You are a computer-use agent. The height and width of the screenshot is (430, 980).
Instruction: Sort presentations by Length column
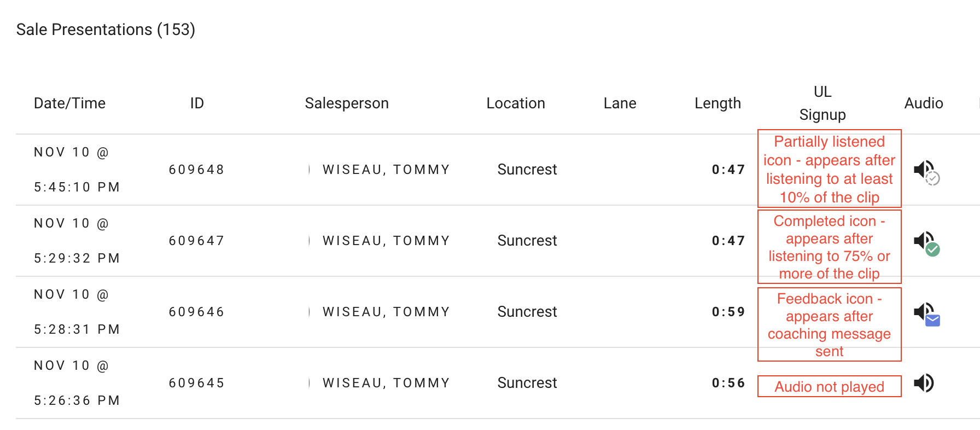pos(717,103)
